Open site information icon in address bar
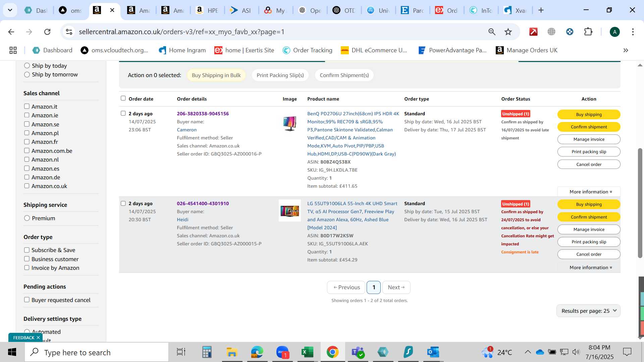Screen dimensions: 644x362 [69, 32]
